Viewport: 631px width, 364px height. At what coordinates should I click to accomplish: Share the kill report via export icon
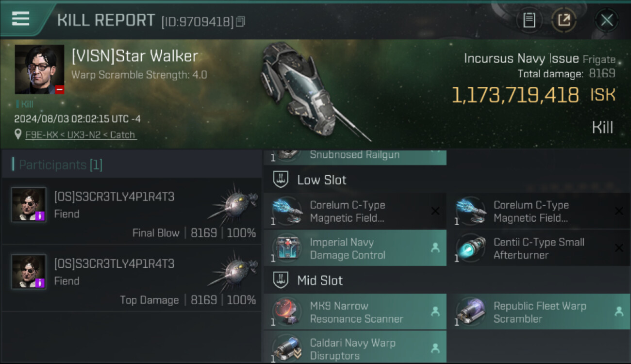click(x=564, y=20)
